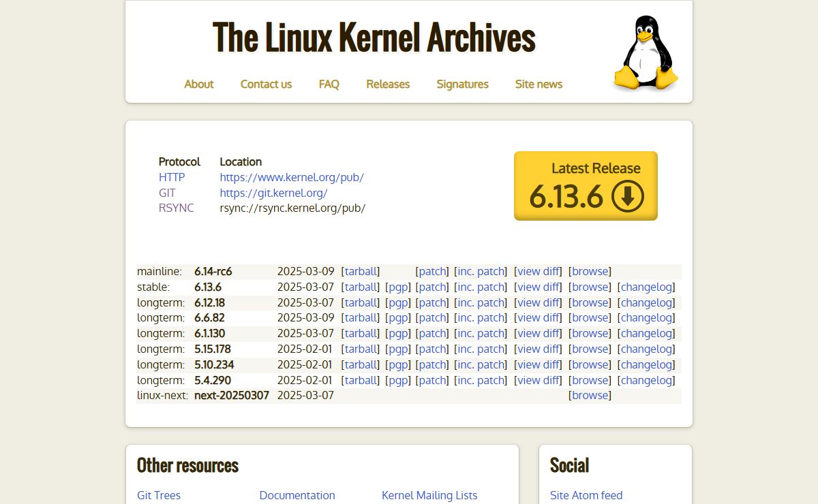818x504 pixels.
Task: Open the Releases menu item
Action: [388, 84]
